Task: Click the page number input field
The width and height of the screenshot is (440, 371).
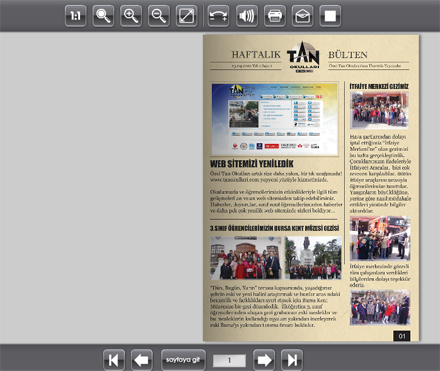Action: (x=229, y=360)
